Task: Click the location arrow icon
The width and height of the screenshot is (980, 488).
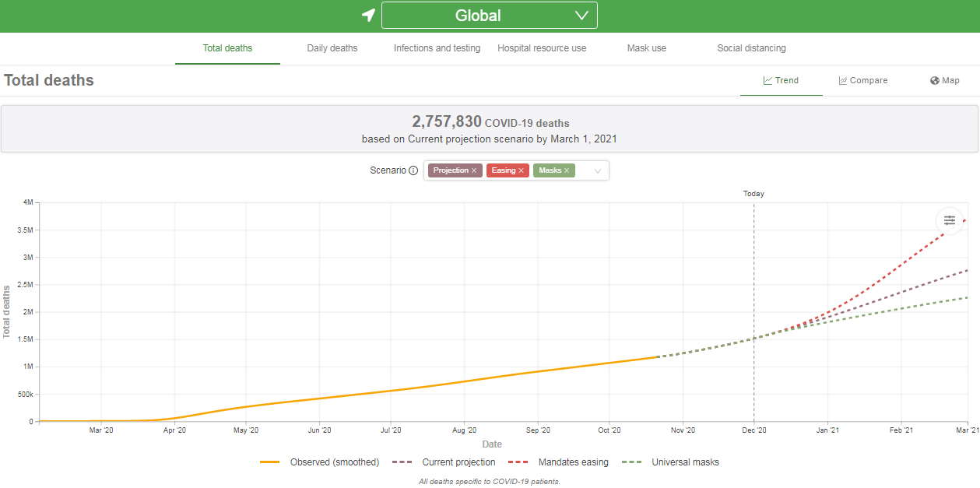Action: tap(368, 16)
